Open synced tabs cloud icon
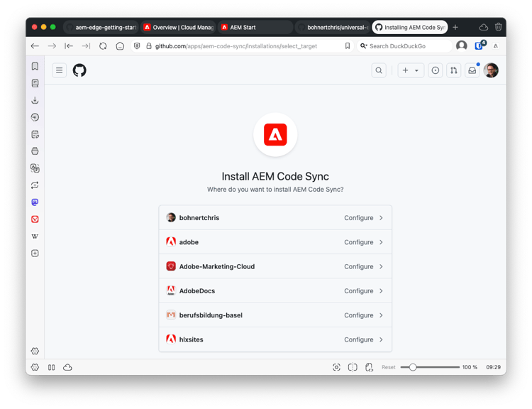Viewport: 532px width, 409px height. tap(484, 27)
